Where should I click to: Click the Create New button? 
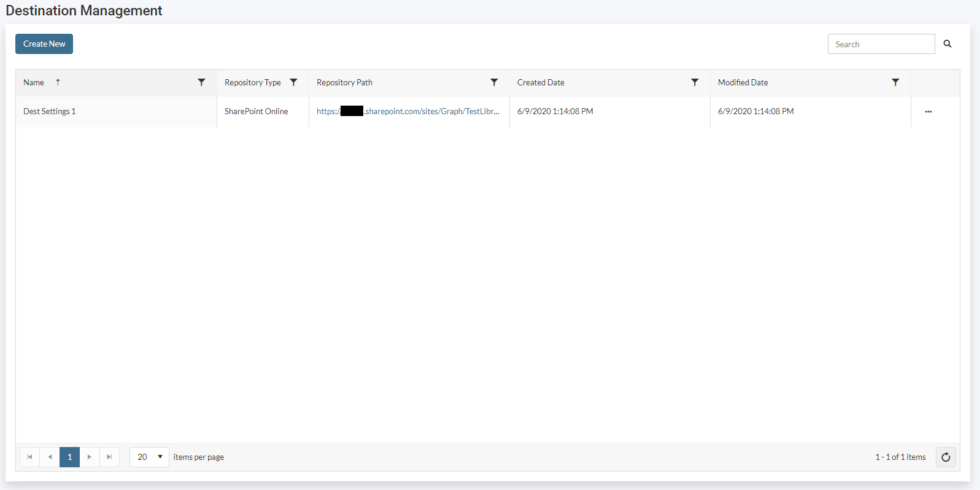click(44, 44)
